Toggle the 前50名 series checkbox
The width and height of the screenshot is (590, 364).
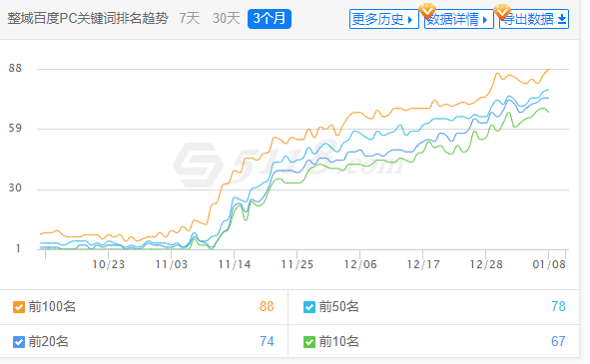(x=309, y=307)
